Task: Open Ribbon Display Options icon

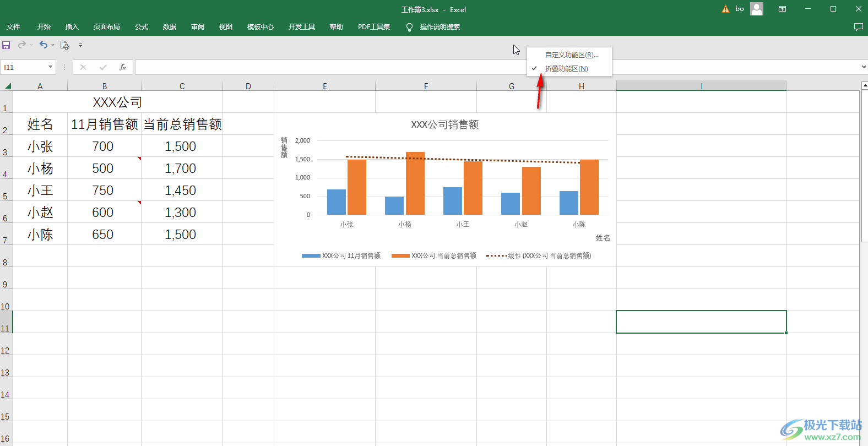Action: coord(782,9)
